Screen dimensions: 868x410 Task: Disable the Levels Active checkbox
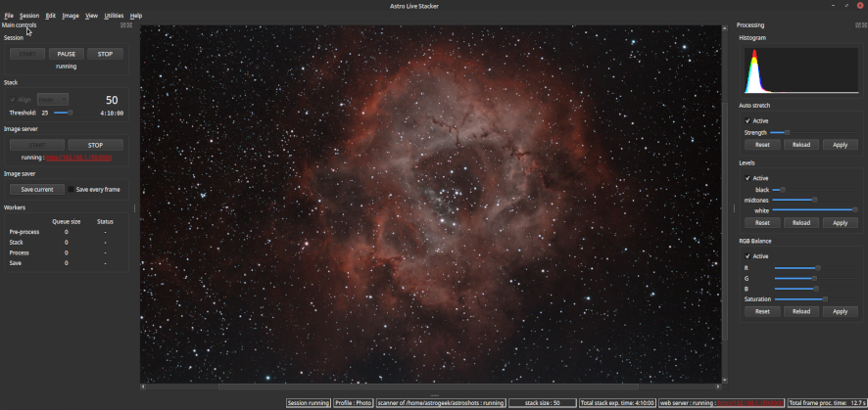(747, 178)
